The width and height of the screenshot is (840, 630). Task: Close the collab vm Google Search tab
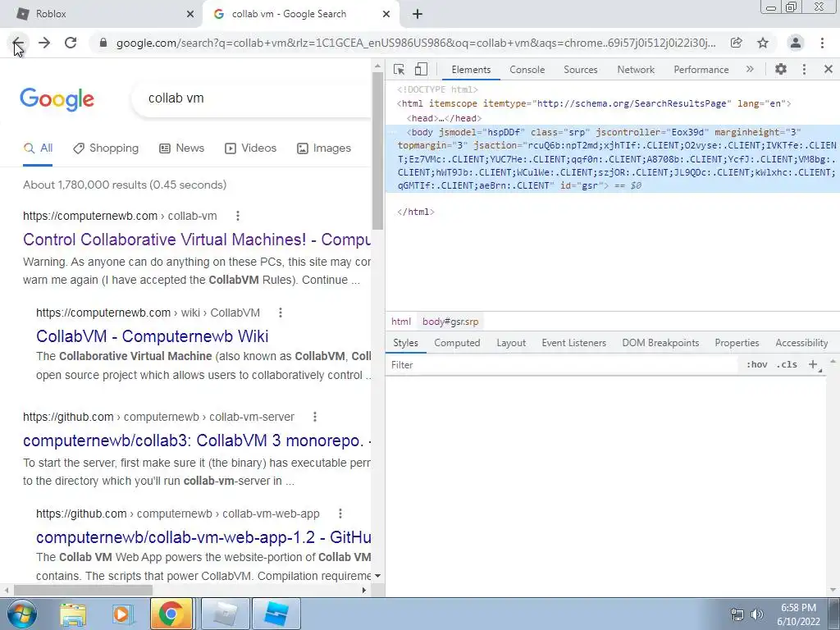click(x=386, y=14)
